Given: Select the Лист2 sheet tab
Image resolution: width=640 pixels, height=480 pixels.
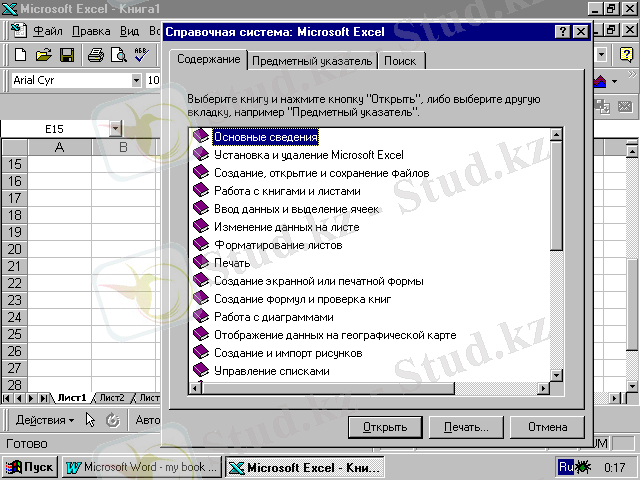Looking at the screenshot, I should click(112, 398).
